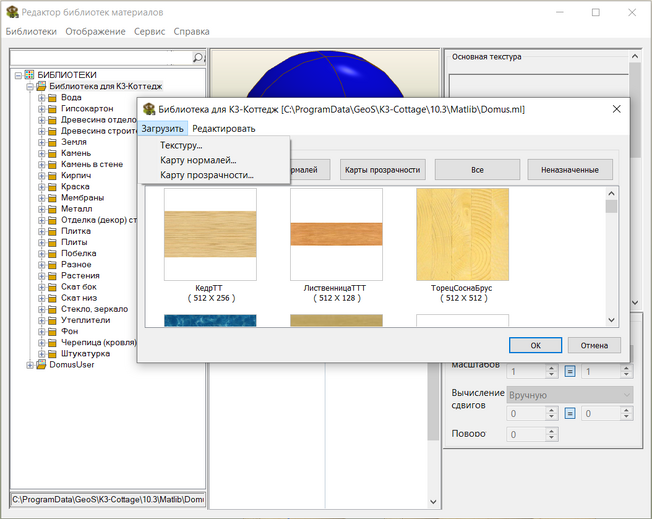Click the Металл folder icon
Image resolution: width=652 pixels, height=519 pixels.
coord(52,209)
